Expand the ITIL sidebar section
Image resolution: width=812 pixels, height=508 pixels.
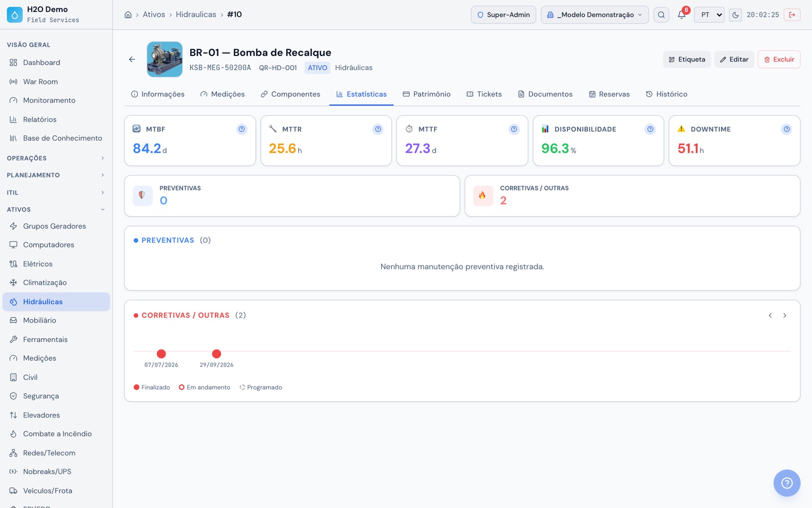coord(56,193)
